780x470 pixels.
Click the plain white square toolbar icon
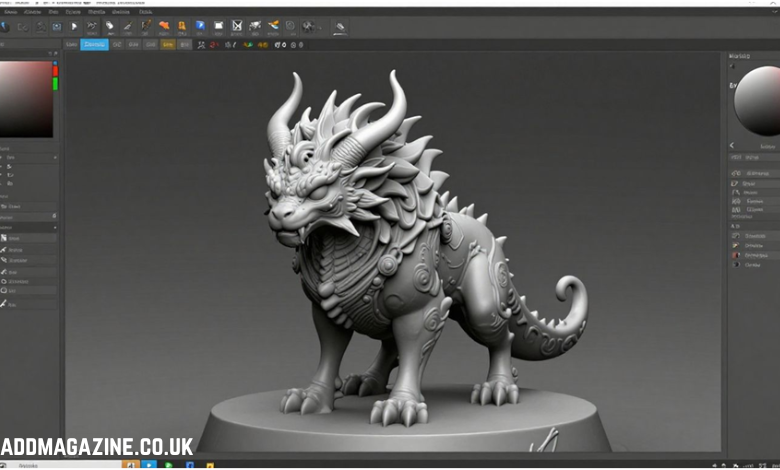pos(218,26)
